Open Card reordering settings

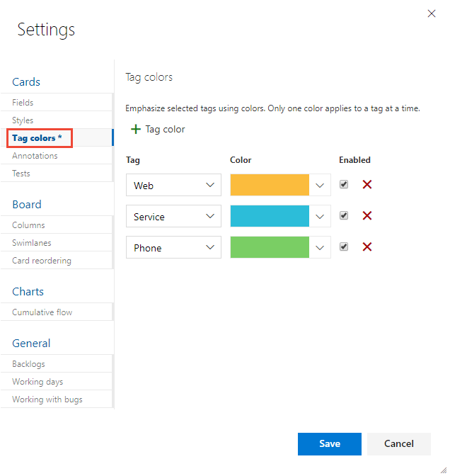point(57,261)
